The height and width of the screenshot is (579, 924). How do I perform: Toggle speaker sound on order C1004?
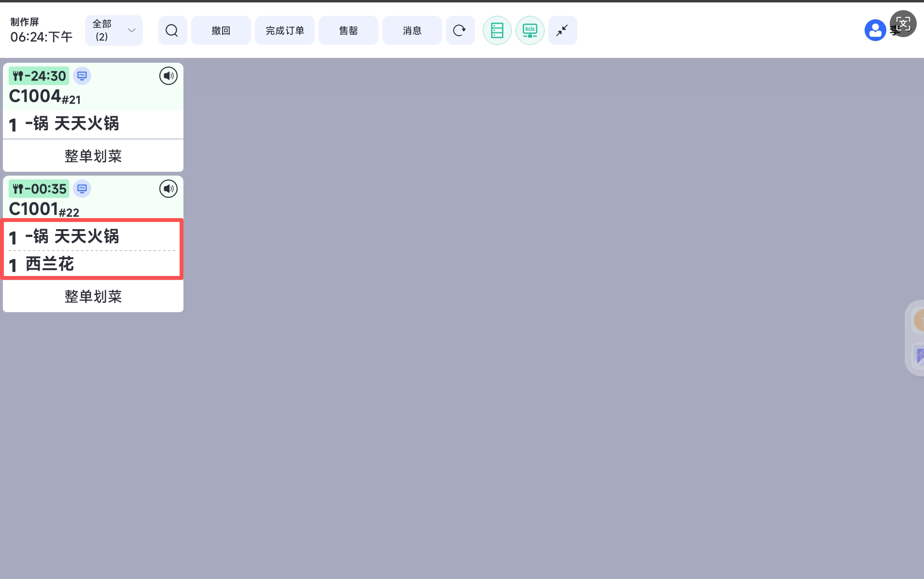pyautogui.click(x=168, y=76)
